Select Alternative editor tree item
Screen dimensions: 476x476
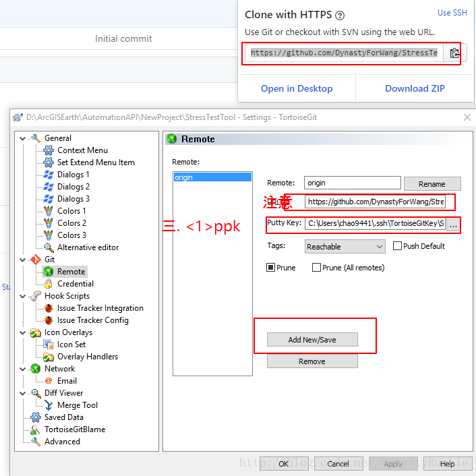pyautogui.click(x=88, y=247)
